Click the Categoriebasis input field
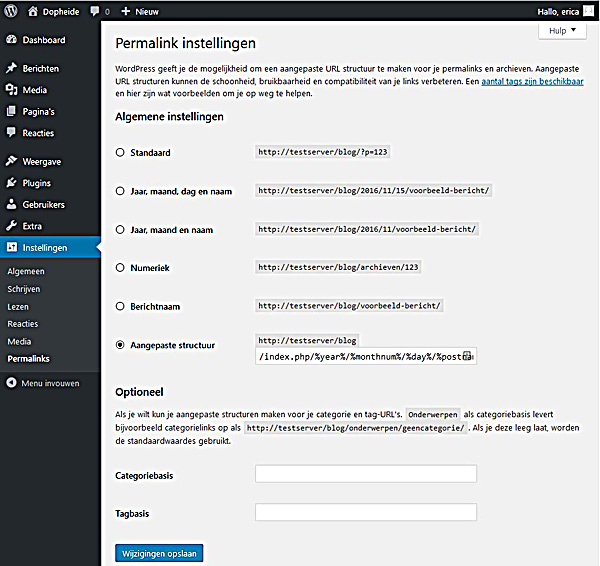The width and height of the screenshot is (600, 566). click(x=366, y=474)
